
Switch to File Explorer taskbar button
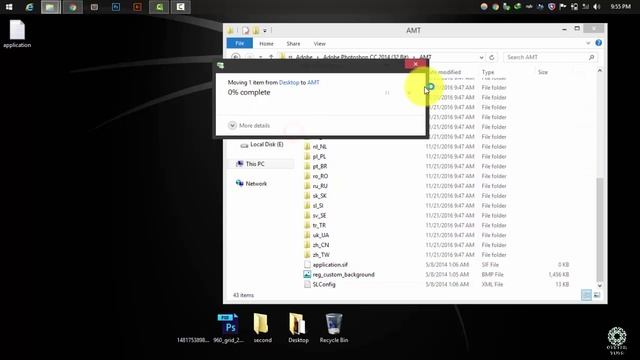coord(51,7)
